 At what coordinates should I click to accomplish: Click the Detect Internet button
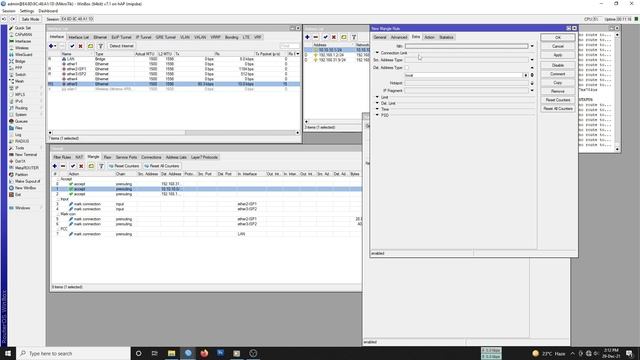coord(121,46)
